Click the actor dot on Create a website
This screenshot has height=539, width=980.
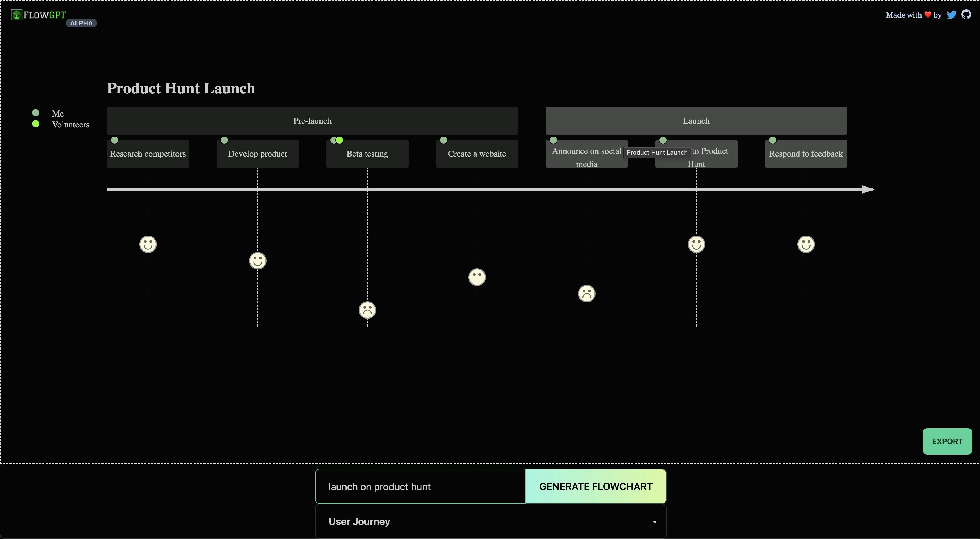(443, 140)
